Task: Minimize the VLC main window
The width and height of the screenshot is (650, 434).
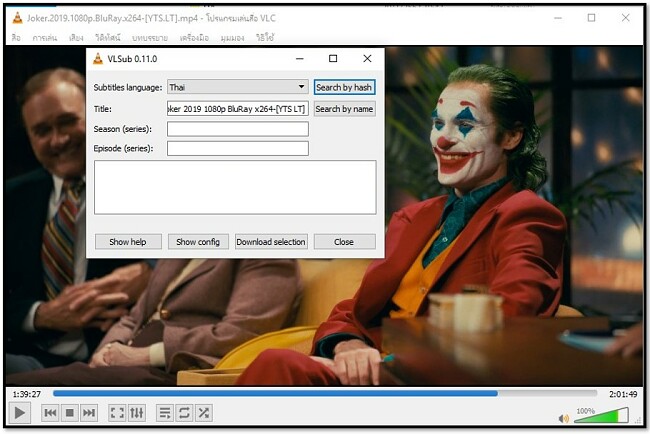Action: tap(558, 18)
